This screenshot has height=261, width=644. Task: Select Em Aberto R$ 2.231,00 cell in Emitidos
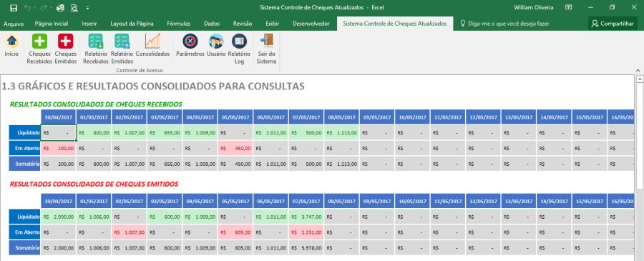point(306,232)
